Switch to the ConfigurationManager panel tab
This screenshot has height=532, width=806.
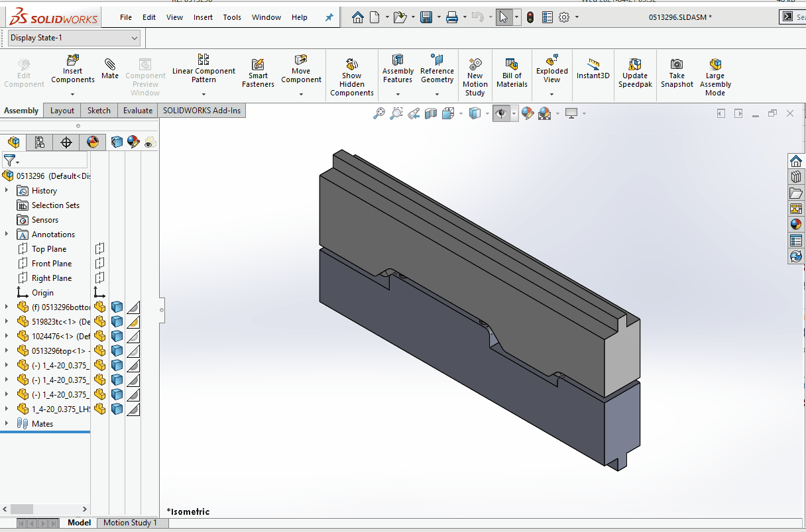point(66,142)
